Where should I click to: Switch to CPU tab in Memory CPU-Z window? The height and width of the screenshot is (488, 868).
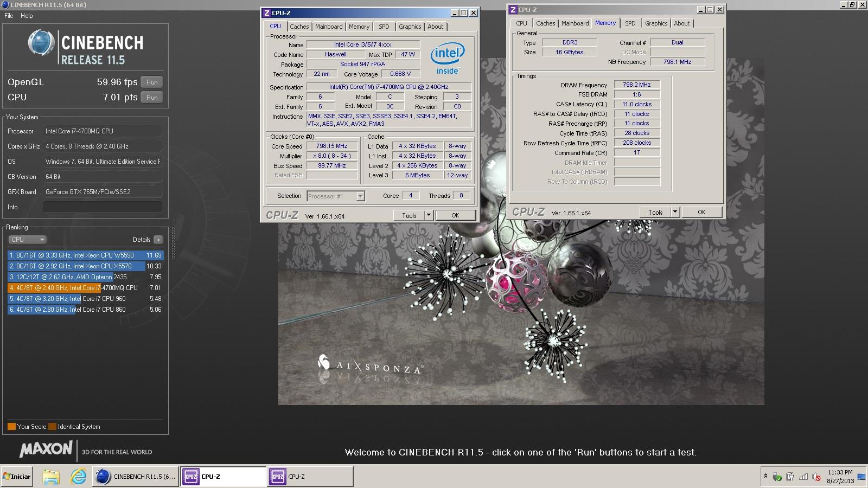pyautogui.click(x=521, y=23)
